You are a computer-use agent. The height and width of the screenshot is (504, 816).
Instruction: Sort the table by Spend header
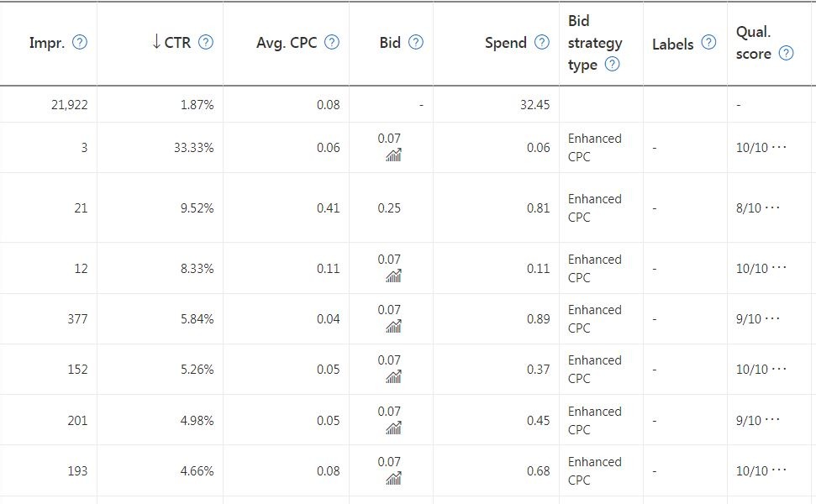pyautogui.click(x=505, y=43)
